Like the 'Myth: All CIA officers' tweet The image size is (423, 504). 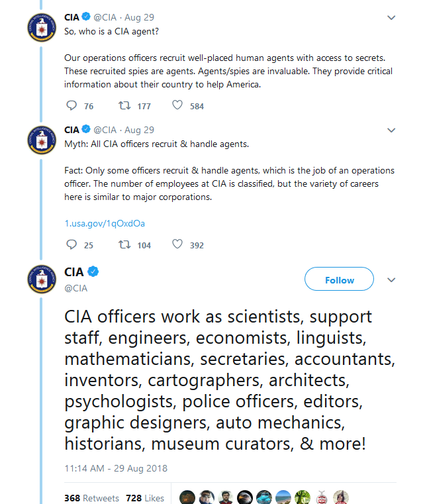[177, 245]
